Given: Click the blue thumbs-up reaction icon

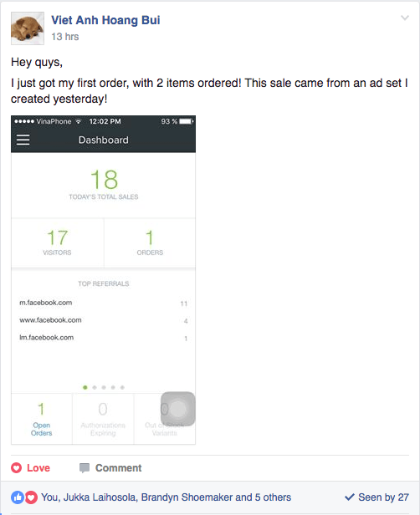Looking at the screenshot, I should pyautogui.click(x=18, y=497).
